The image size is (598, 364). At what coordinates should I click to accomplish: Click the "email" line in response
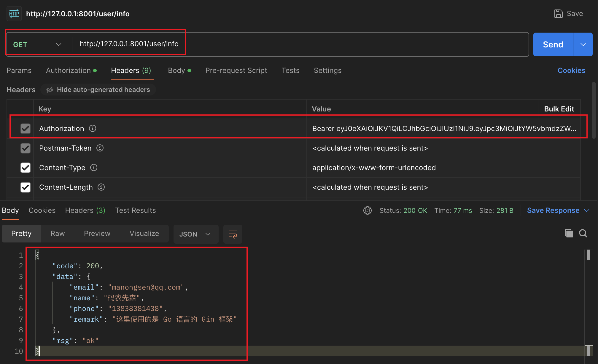(129, 287)
